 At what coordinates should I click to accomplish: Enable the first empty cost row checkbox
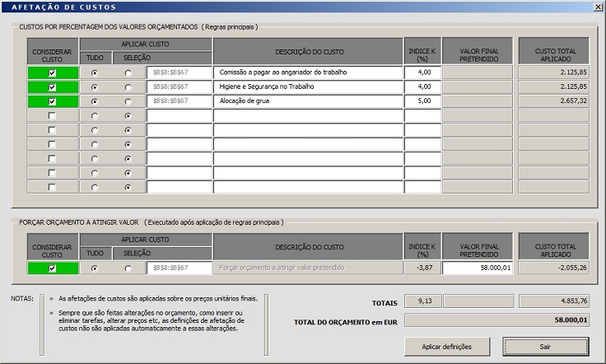(53, 116)
